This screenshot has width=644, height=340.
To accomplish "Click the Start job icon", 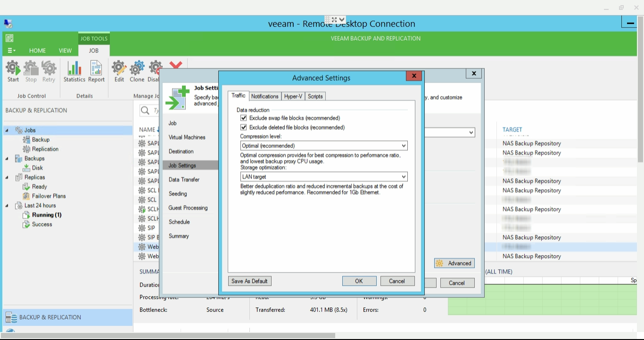I will click(x=13, y=68).
